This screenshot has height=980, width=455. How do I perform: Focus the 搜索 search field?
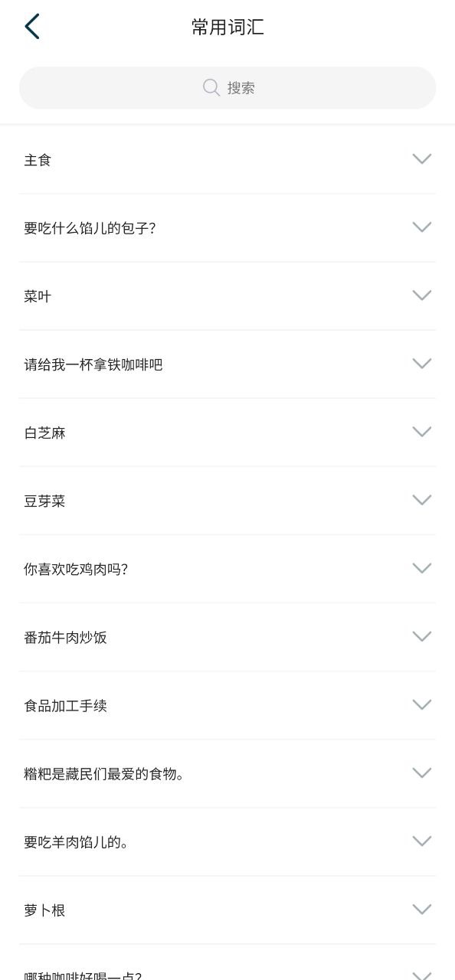pos(227,87)
